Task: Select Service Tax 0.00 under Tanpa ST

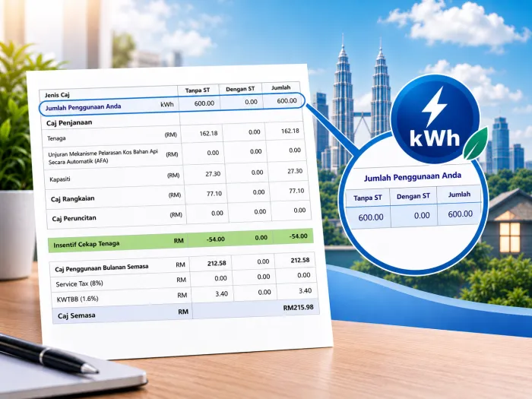Action: pyautogui.click(x=220, y=279)
